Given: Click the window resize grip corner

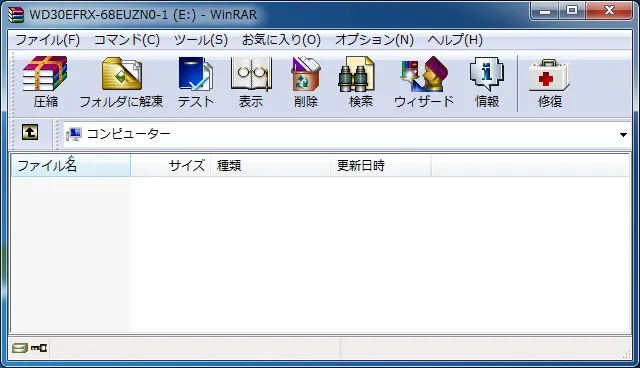Looking at the screenshot, I should tap(626, 355).
